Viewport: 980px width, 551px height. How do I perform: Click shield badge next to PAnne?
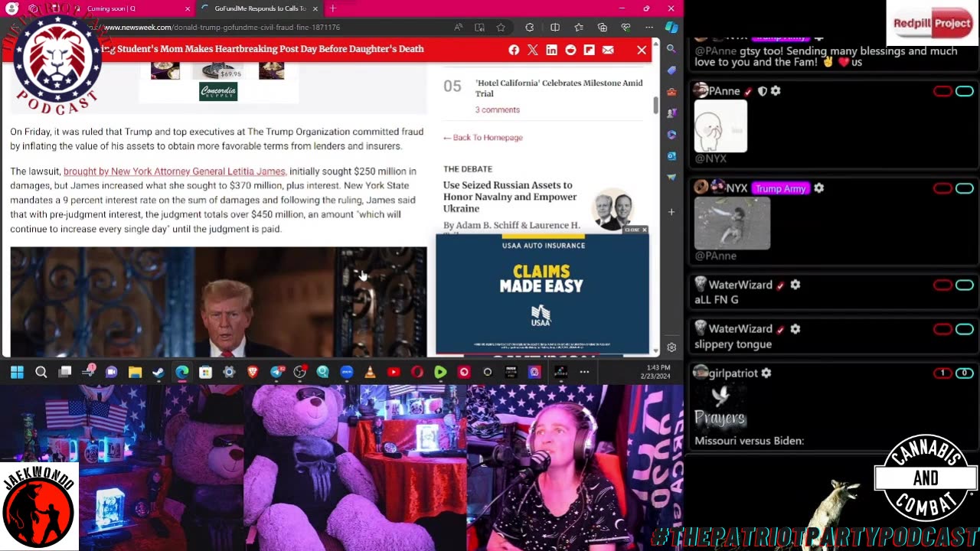click(763, 91)
